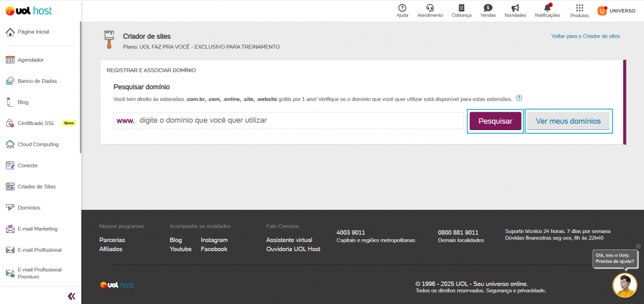Open the Produtos grid icon
The height and width of the screenshot is (304, 644).
click(x=579, y=11)
